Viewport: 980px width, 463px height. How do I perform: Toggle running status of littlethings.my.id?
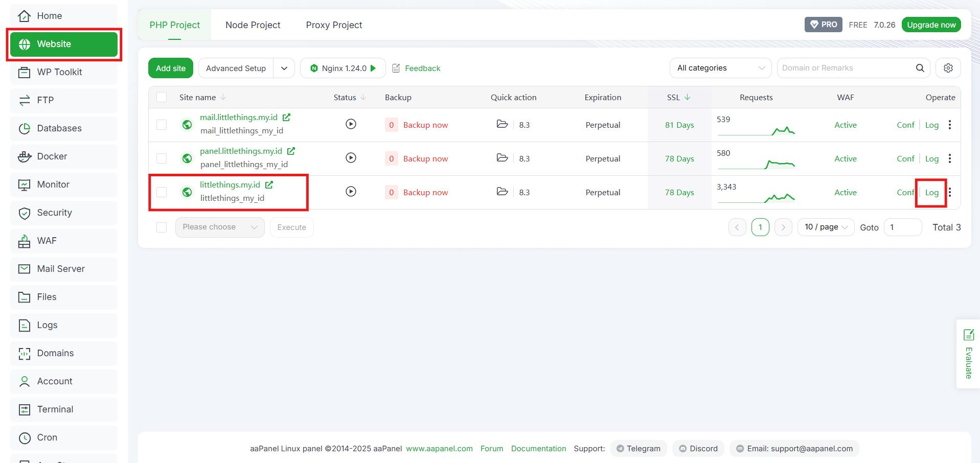click(x=351, y=192)
